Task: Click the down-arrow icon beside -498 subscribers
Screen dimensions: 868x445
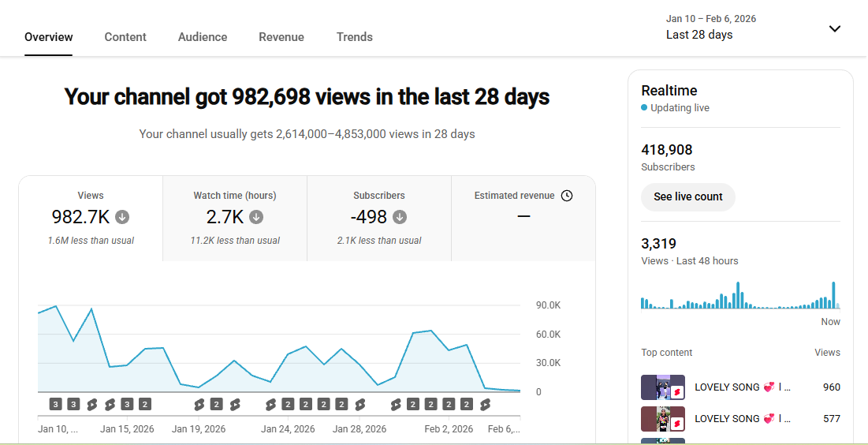Action: (400, 217)
